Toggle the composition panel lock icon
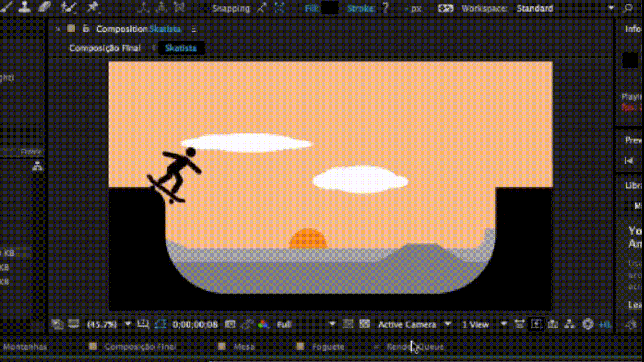Image resolution: width=644 pixels, height=362 pixels. pyautogui.click(x=86, y=29)
